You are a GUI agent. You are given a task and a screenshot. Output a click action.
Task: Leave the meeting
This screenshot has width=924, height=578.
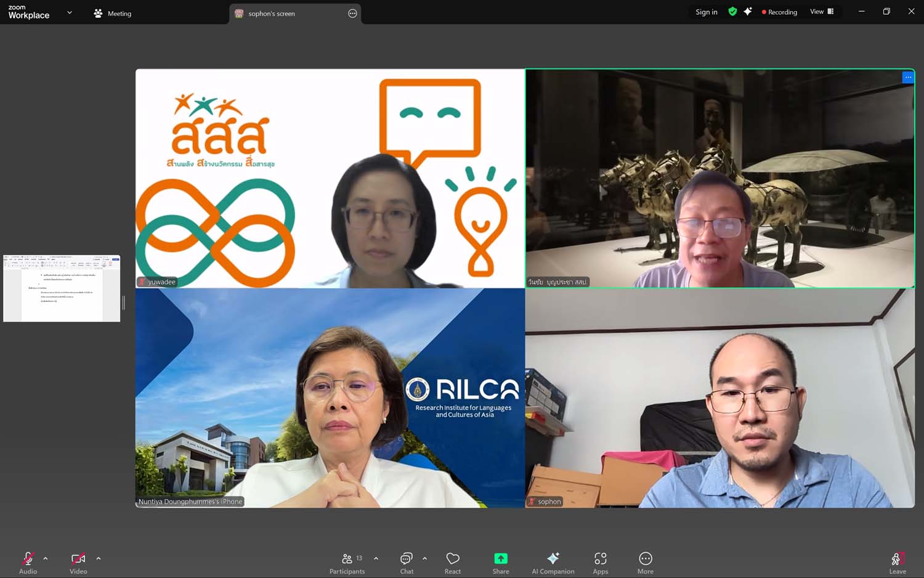coord(898,561)
